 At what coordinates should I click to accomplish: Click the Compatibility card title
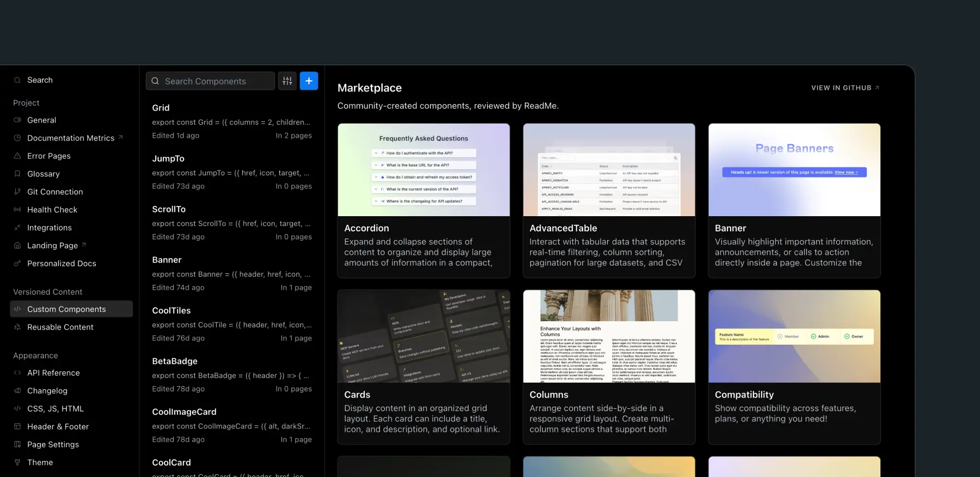pos(744,395)
